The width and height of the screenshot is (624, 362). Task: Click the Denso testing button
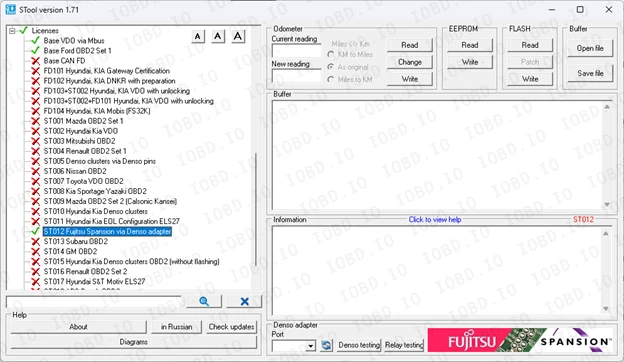click(x=359, y=345)
